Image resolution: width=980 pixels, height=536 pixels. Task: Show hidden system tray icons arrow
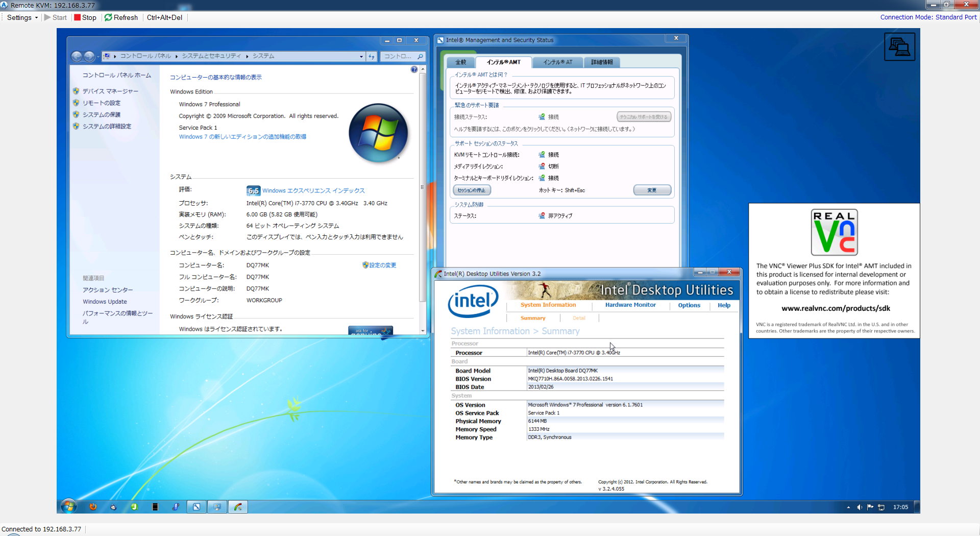pyautogui.click(x=848, y=507)
